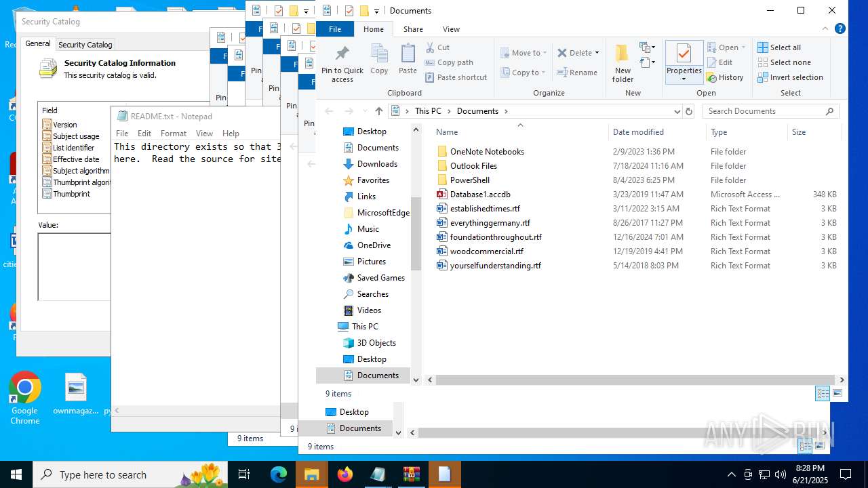
Task: Open Move to dropdown
Action: (524, 53)
